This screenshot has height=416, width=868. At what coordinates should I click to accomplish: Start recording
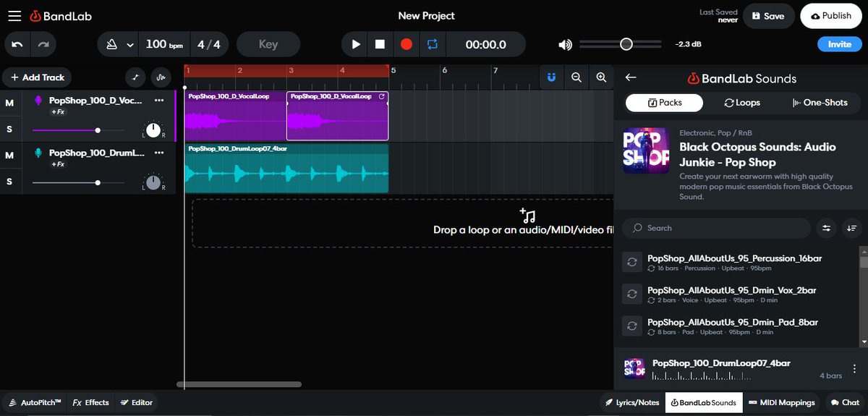coord(406,44)
